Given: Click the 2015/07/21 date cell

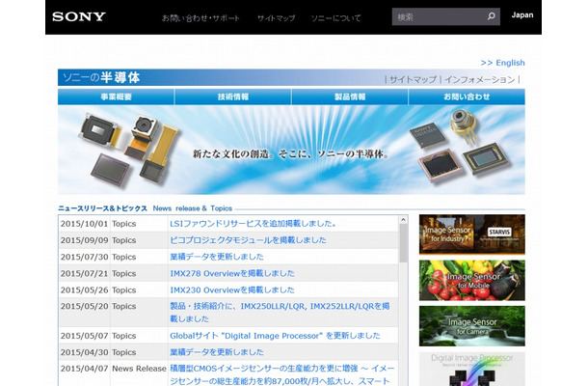Looking at the screenshot, I should (x=85, y=273).
